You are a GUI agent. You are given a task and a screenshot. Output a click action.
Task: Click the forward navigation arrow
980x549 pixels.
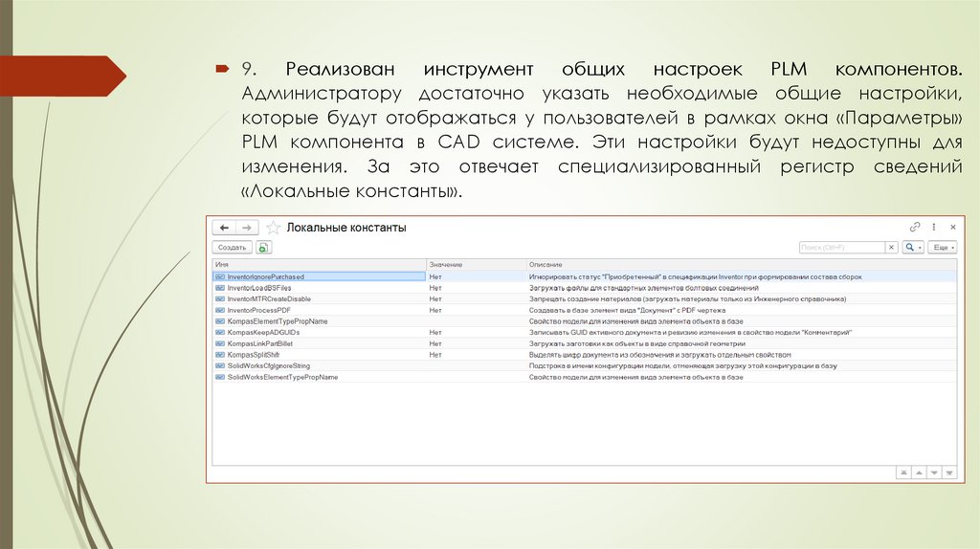[x=246, y=228]
